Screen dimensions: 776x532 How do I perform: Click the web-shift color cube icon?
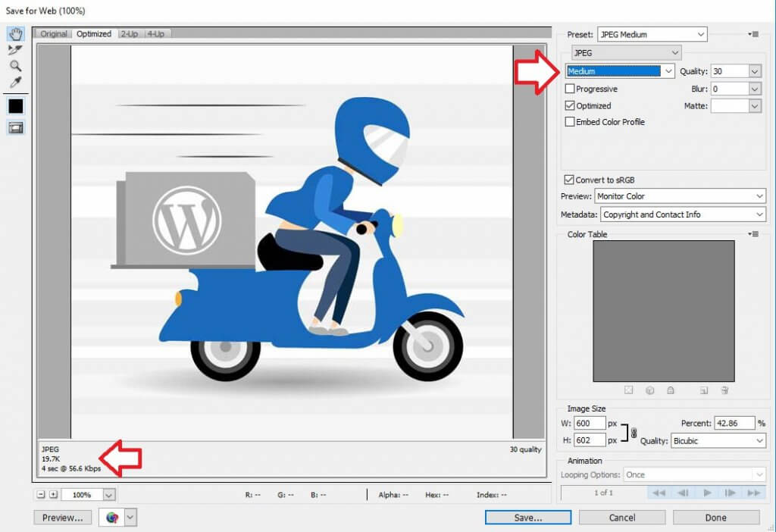click(649, 390)
